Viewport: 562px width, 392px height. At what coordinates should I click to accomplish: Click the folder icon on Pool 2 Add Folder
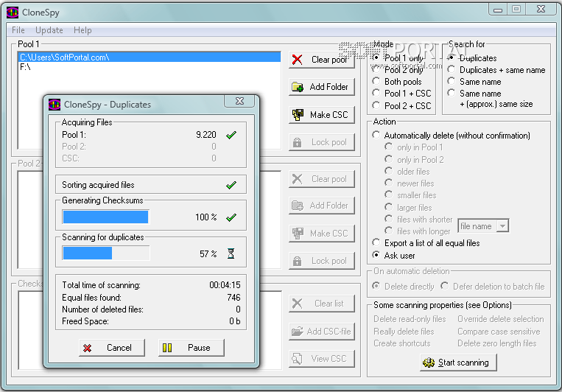point(298,206)
